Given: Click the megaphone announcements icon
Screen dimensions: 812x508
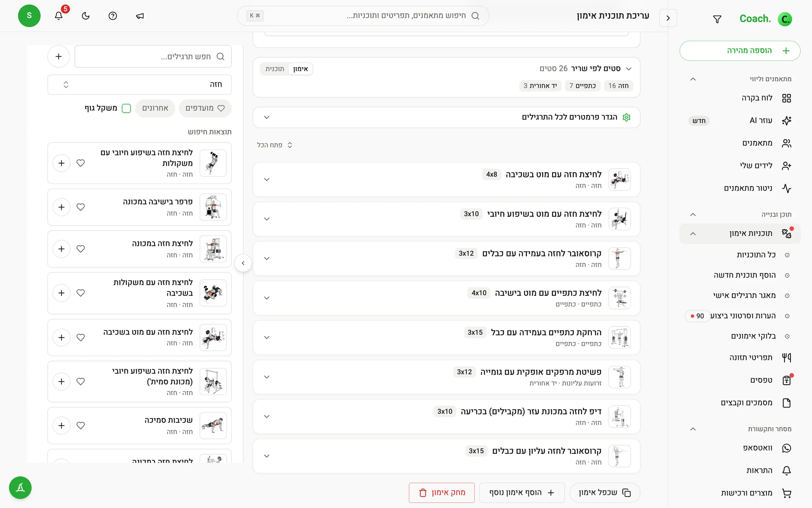Looking at the screenshot, I should click(140, 16).
